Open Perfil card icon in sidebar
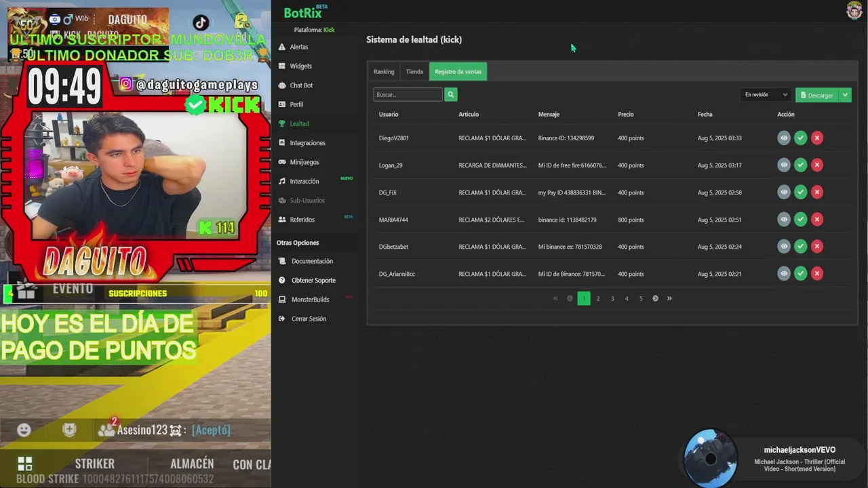The width and height of the screenshot is (868, 488). pyautogui.click(x=282, y=104)
